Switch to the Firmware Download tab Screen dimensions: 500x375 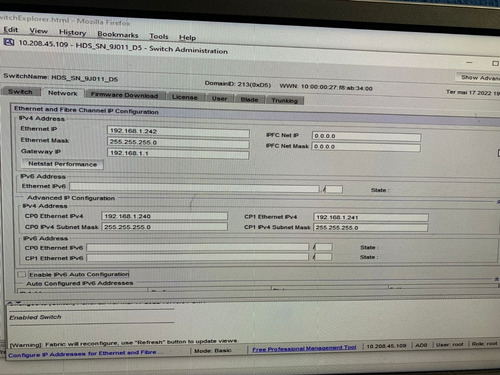pyautogui.click(x=124, y=95)
